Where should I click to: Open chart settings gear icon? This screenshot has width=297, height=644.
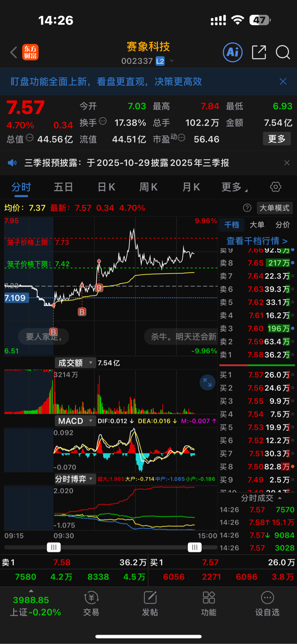tap(275, 187)
